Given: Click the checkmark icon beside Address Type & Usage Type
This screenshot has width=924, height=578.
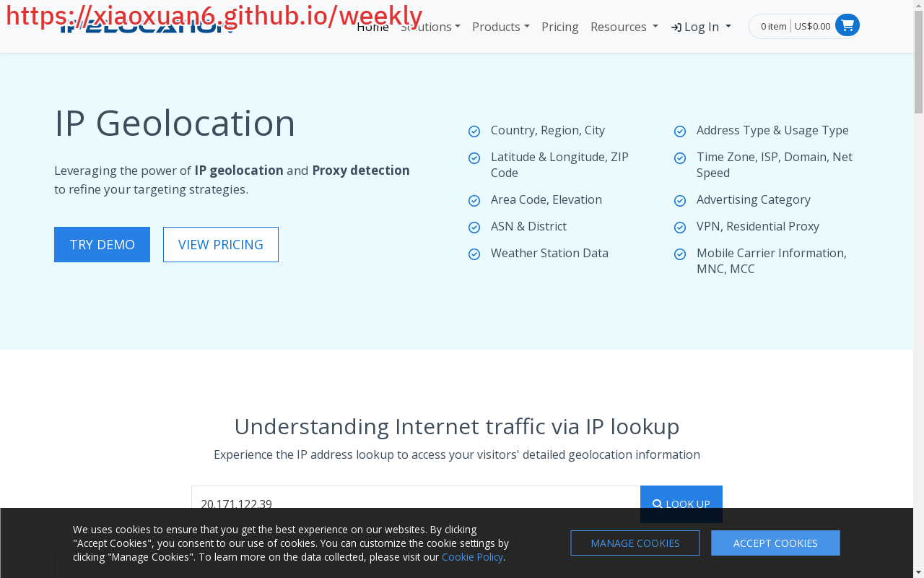Looking at the screenshot, I should tap(680, 131).
